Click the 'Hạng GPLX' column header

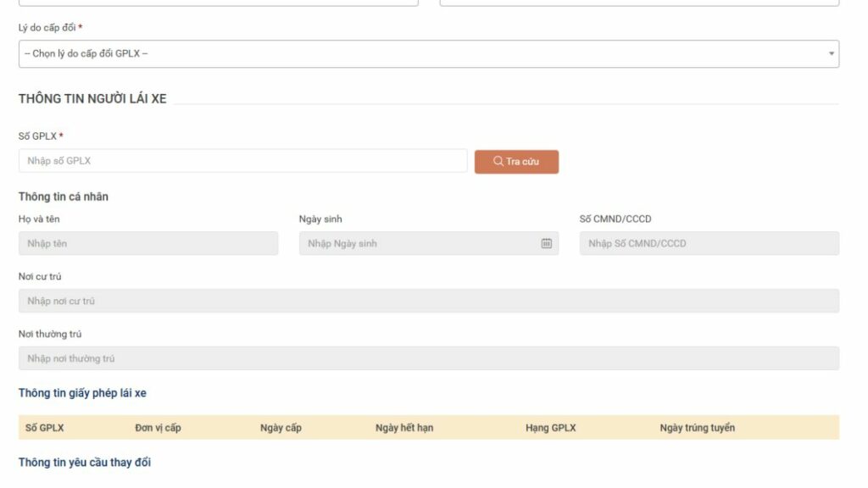(x=550, y=428)
